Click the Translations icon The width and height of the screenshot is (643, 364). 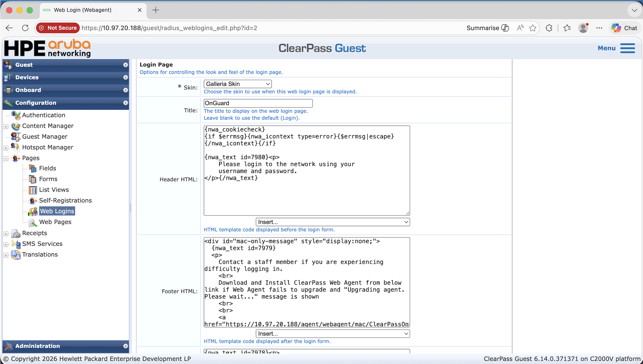point(16,254)
